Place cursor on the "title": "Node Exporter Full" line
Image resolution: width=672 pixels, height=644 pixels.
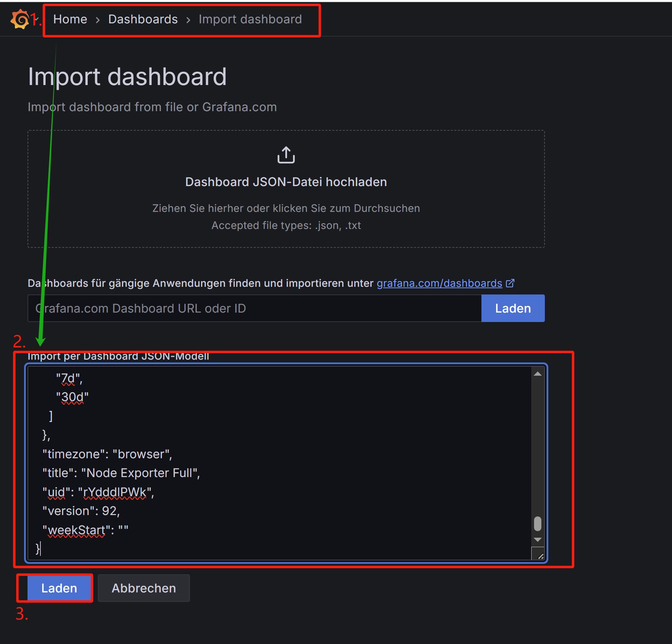(x=121, y=473)
